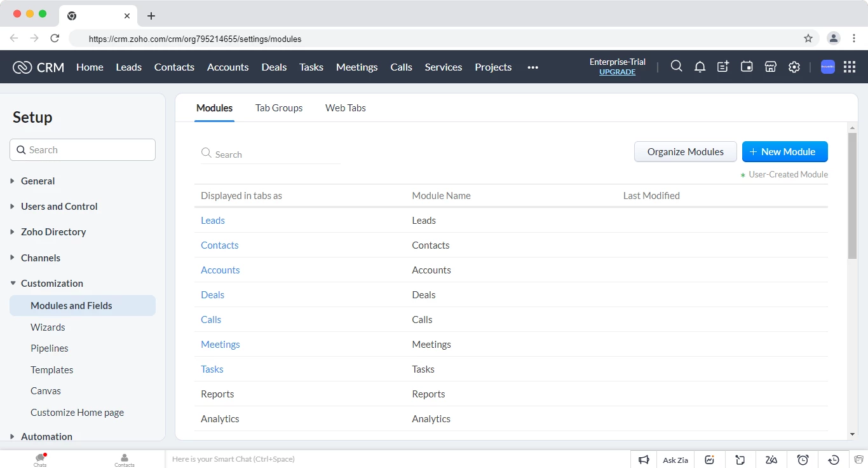Bookmark this page with star icon
This screenshot has width=868, height=468.
coord(808,38)
